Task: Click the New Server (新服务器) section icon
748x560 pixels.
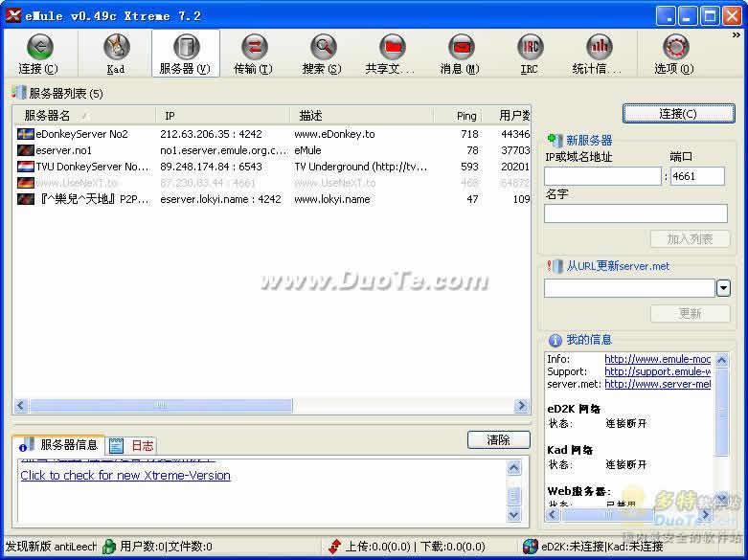Action: click(555, 140)
